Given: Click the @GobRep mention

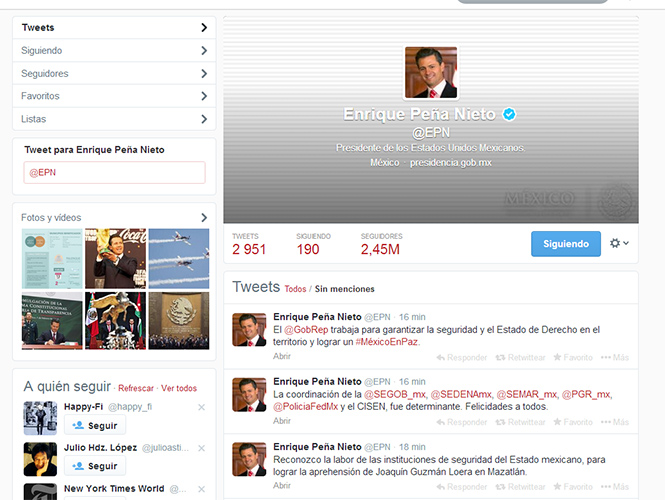Looking at the screenshot, I should pos(306,330).
